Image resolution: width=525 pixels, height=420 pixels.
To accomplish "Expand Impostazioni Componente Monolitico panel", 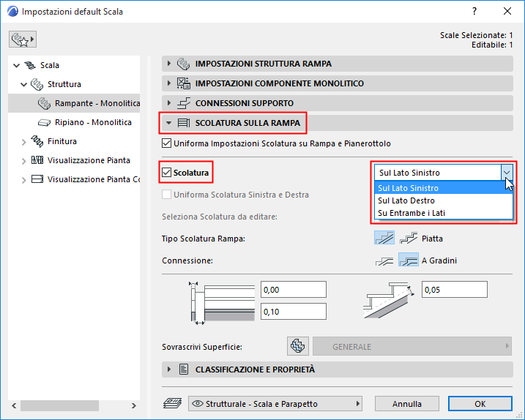I will (168, 83).
